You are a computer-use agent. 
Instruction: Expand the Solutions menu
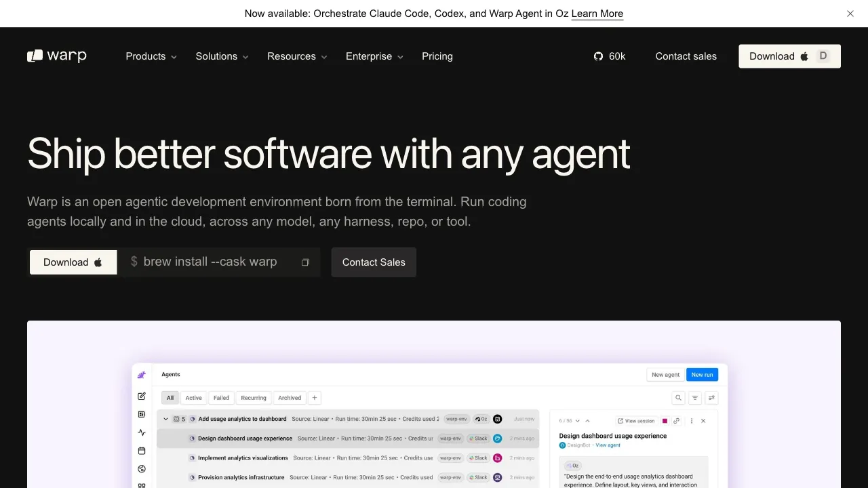tap(222, 56)
